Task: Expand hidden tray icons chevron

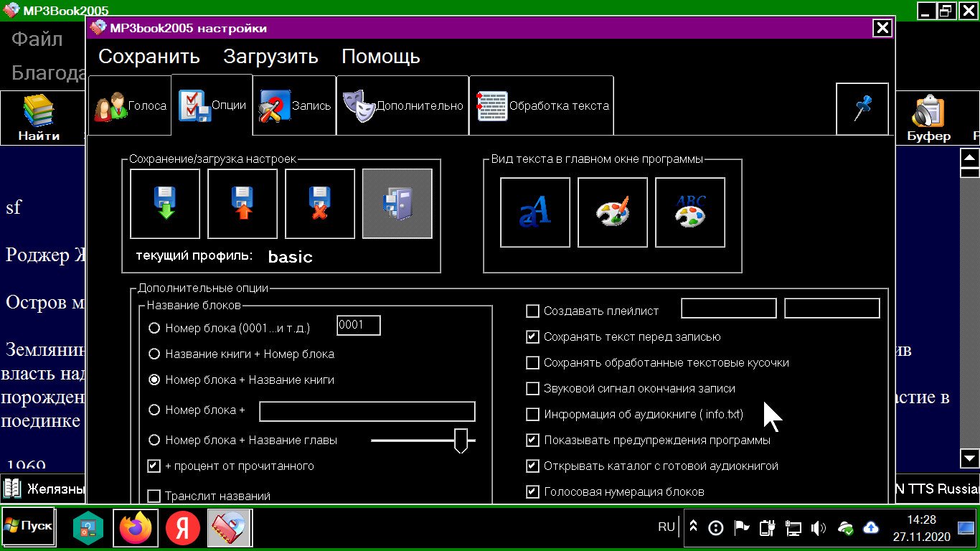Action: (693, 528)
